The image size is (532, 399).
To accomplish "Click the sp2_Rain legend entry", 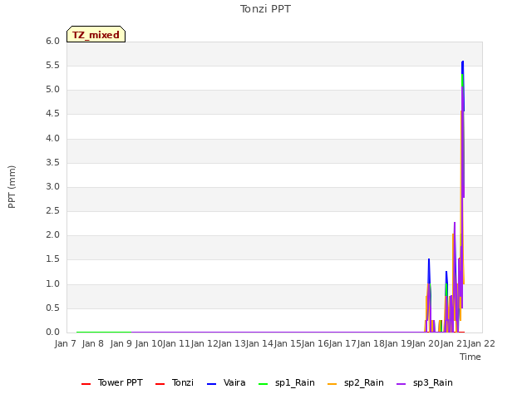I will pyautogui.click(x=356, y=382).
